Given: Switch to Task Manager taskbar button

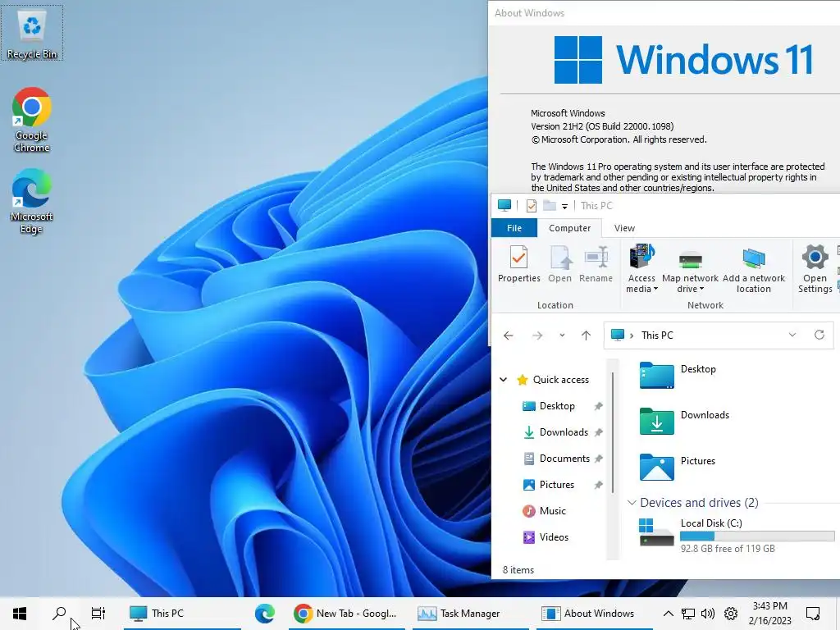Looking at the screenshot, I should pyautogui.click(x=470, y=613).
